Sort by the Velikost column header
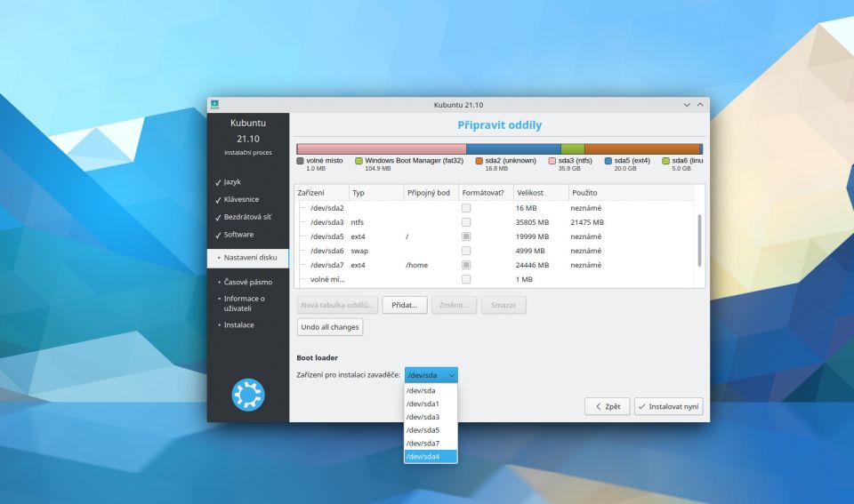The width and height of the screenshot is (854, 504). pos(542,193)
